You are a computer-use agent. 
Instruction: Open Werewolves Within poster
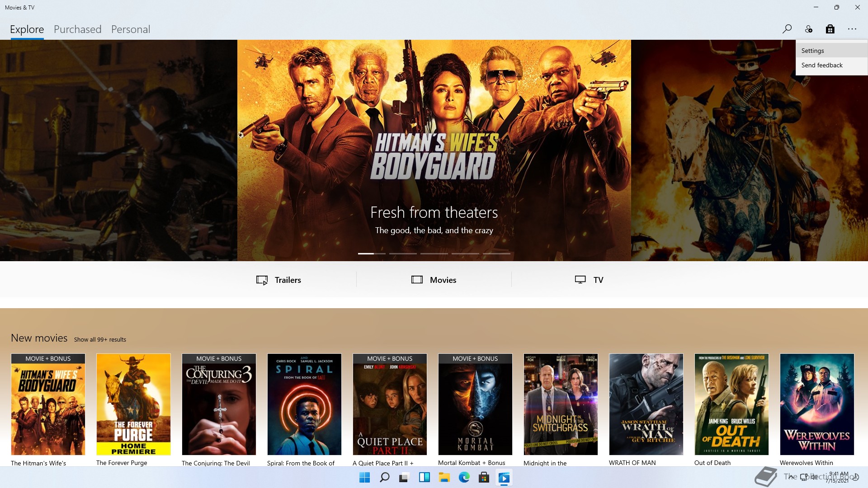[817, 404]
